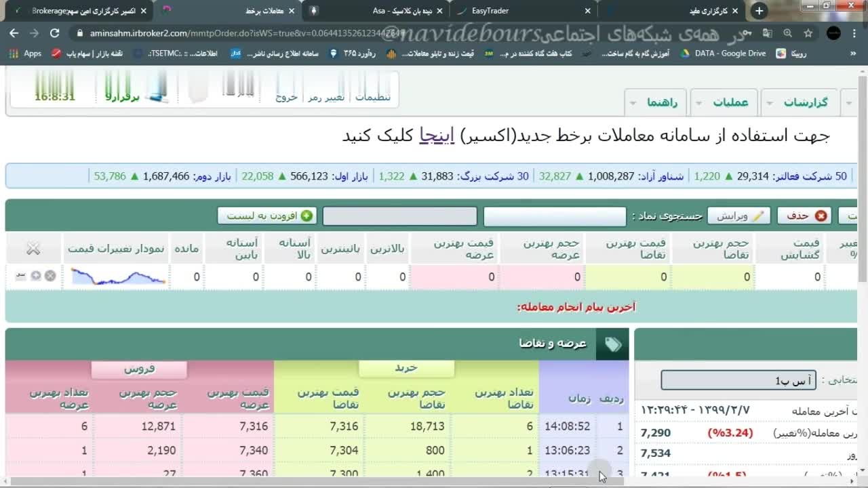The height and width of the screenshot is (488, 868).
Task: Click the 'بازار دوم' index value 1,687,466
Action: 166,176
